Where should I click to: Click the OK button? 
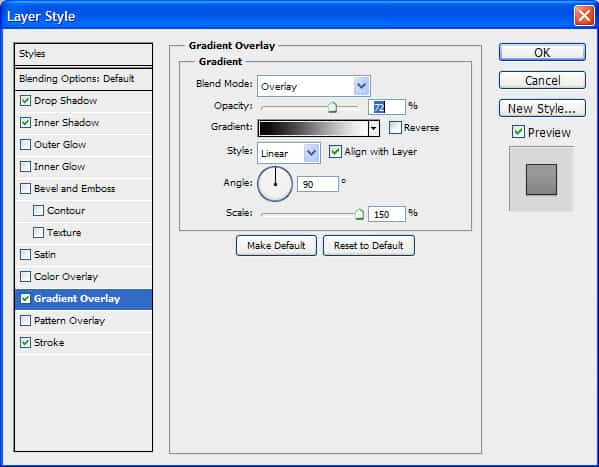(x=542, y=52)
